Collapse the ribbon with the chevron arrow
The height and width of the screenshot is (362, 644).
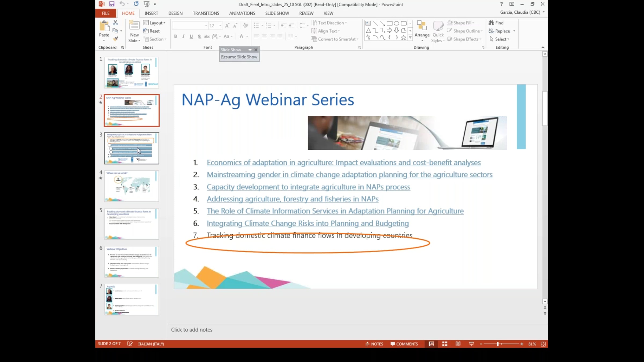tap(543, 47)
